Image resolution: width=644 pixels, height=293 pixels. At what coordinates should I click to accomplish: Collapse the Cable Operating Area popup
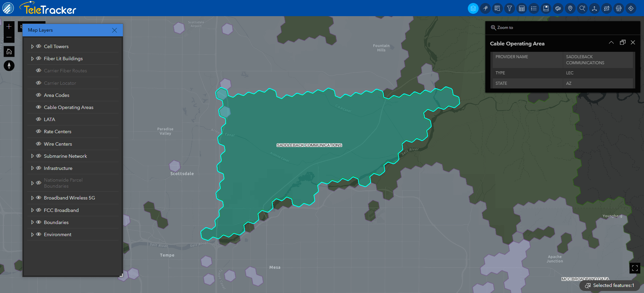[611, 42]
